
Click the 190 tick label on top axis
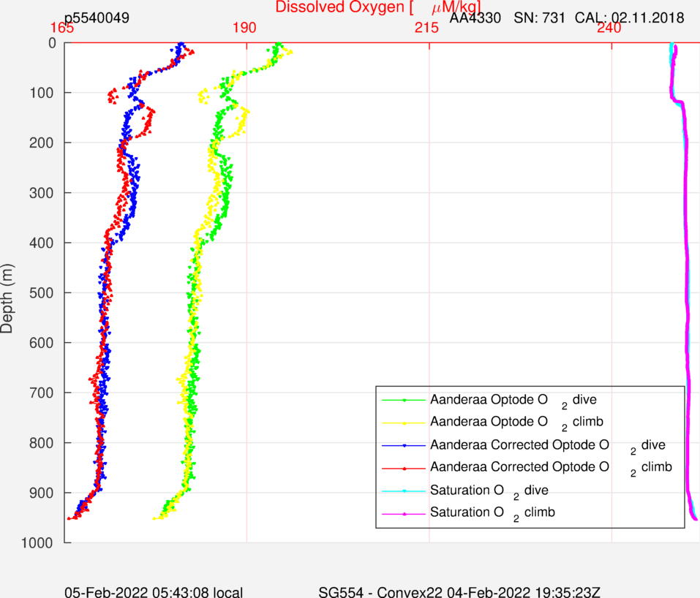(x=244, y=28)
